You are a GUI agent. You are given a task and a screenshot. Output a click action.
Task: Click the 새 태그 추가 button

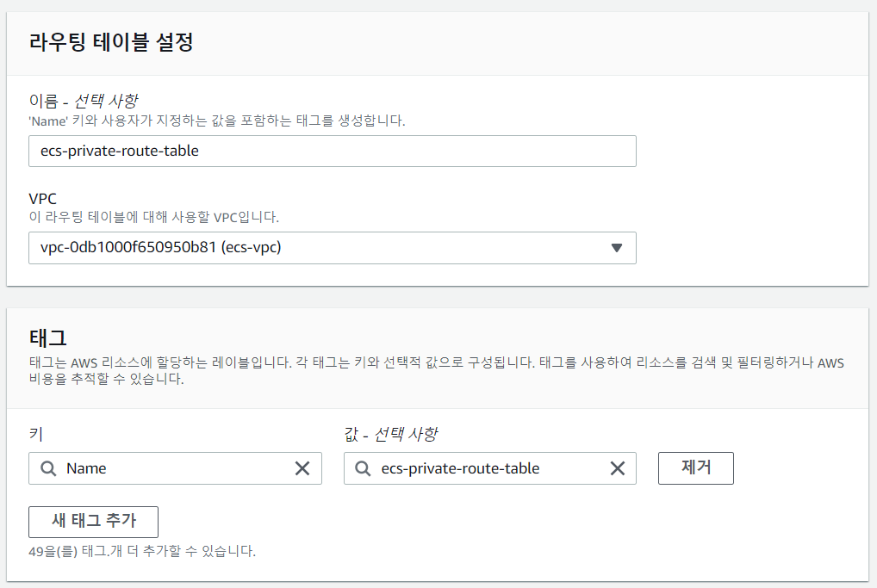coord(93,522)
